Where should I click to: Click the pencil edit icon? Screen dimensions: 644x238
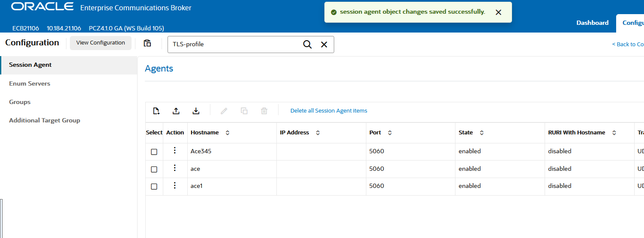(x=224, y=111)
